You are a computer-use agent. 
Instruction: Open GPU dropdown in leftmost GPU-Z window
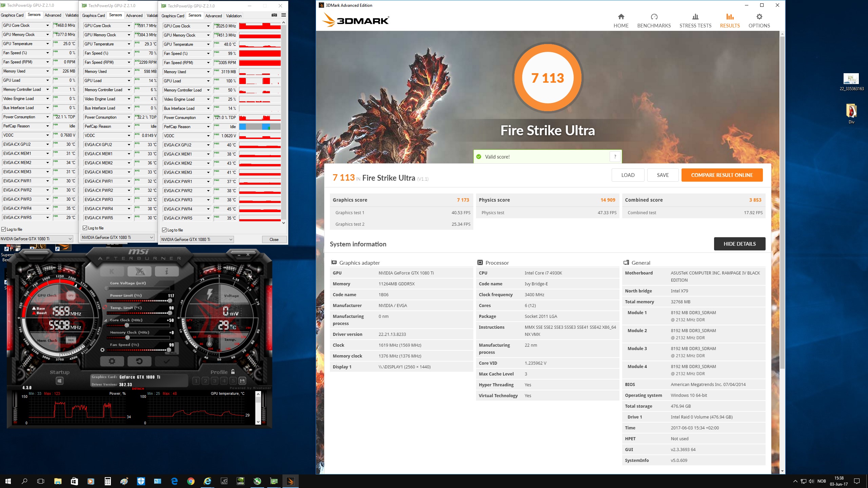[36, 239]
